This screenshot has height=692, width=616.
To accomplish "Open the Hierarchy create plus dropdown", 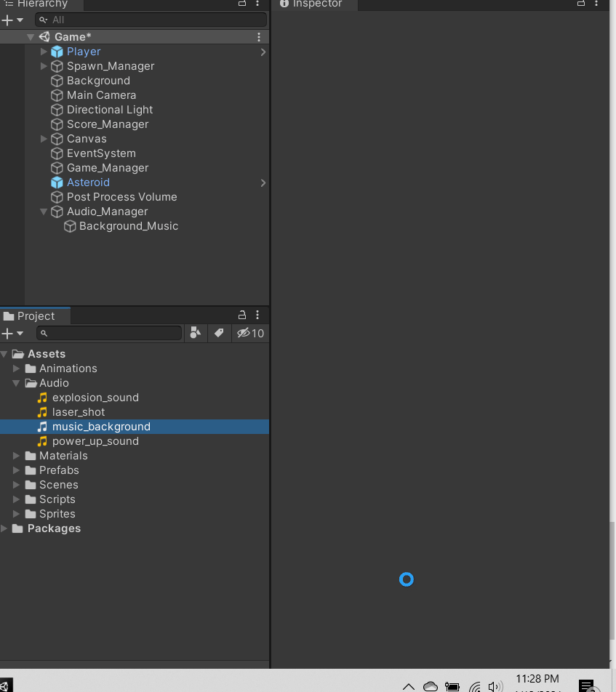I will click(x=12, y=20).
